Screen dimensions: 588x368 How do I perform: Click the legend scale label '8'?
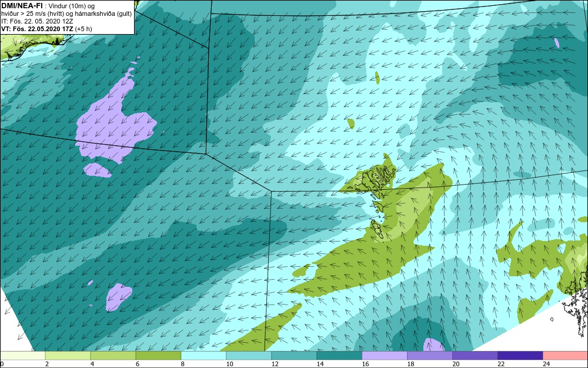(183, 364)
